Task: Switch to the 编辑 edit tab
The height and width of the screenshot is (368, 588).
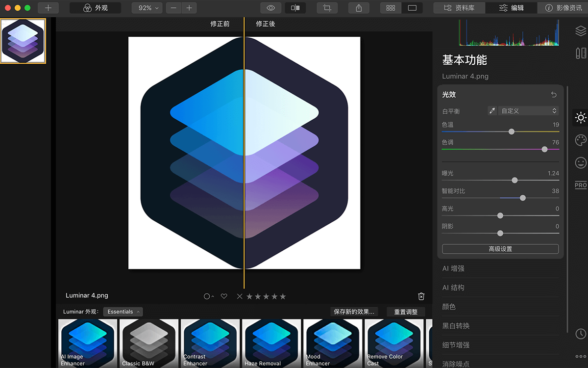Action: click(x=511, y=8)
